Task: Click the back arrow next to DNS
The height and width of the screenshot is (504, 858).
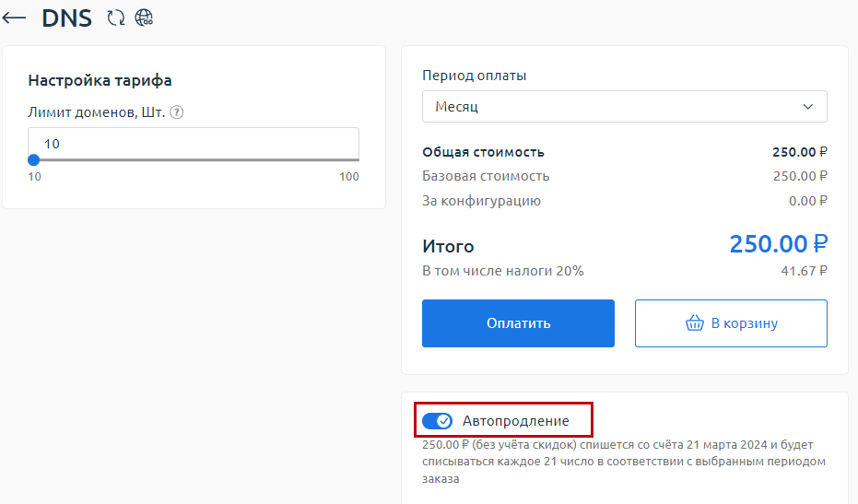Action: (14, 18)
